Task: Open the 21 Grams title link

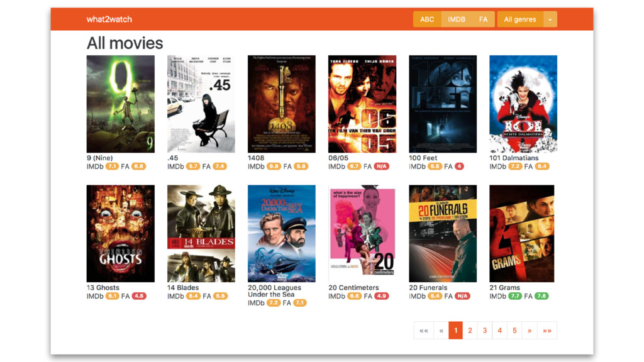Action: [504, 287]
